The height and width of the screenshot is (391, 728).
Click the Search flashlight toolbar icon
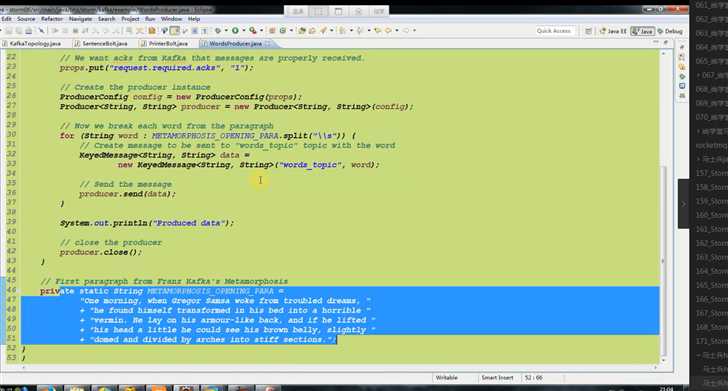[323, 31]
